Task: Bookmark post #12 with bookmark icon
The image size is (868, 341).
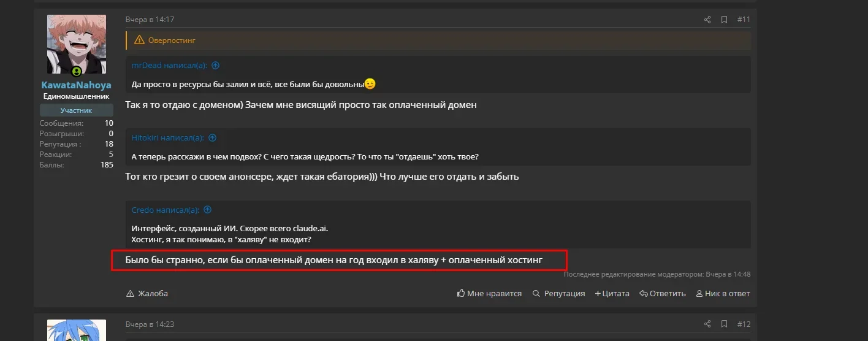Action: coord(724,324)
